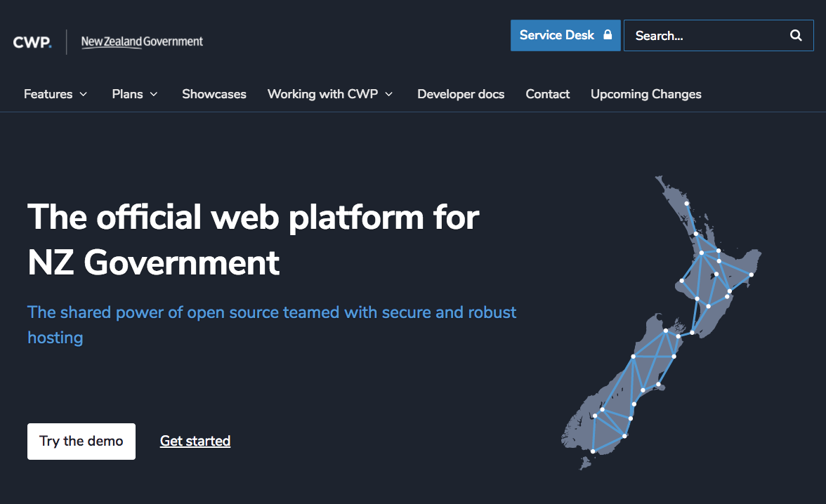Select the Showcases navigation item
Image resolution: width=826 pixels, height=504 pixels.
click(x=214, y=93)
